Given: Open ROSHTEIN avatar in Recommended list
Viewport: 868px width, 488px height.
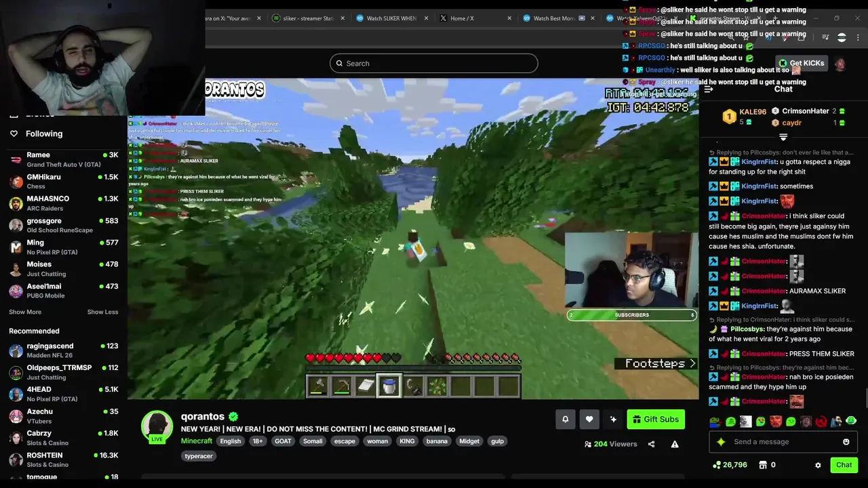Looking at the screenshot, I should tap(16, 460).
